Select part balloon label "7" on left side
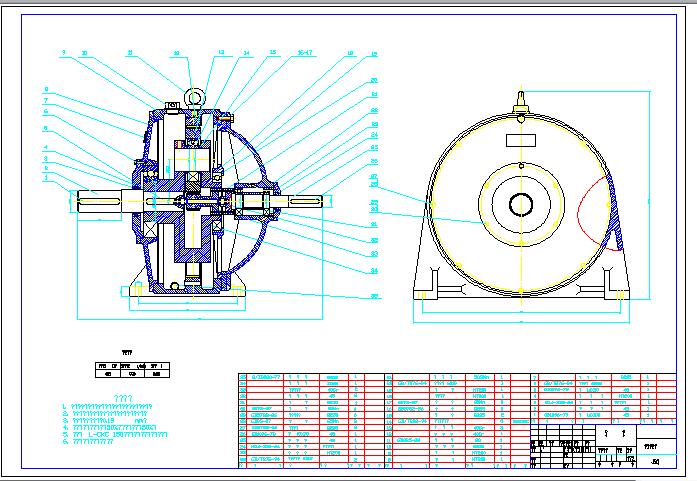 click(46, 101)
